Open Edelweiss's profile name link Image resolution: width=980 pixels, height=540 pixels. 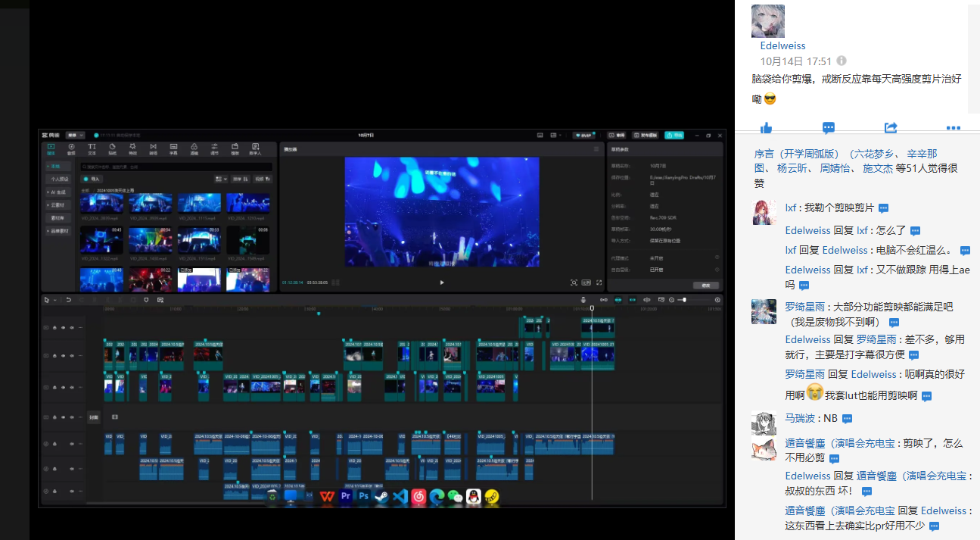[x=783, y=45]
